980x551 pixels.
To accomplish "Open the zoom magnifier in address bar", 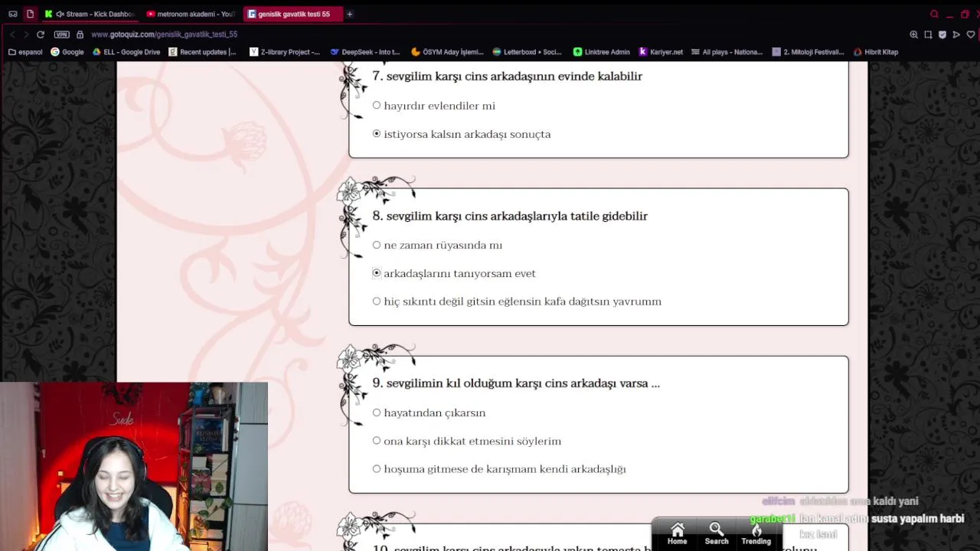I will coord(913,34).
